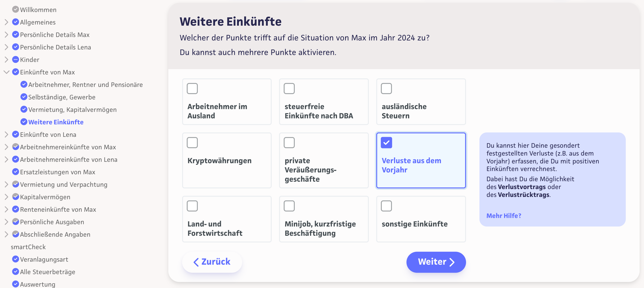Go to Arbeitnehmer, Rentner und Pensionäre

(x=85, y=85)
